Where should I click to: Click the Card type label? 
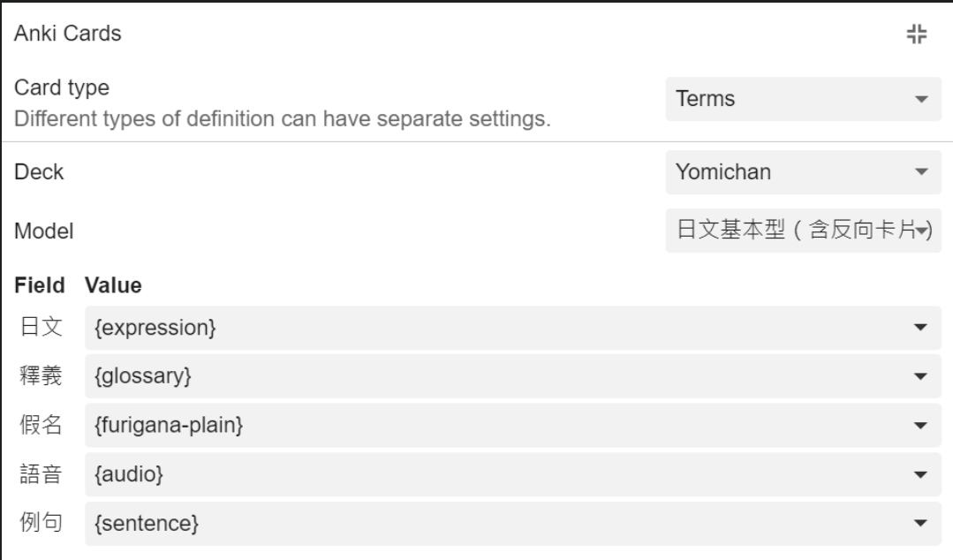click(x=61, y=89)
